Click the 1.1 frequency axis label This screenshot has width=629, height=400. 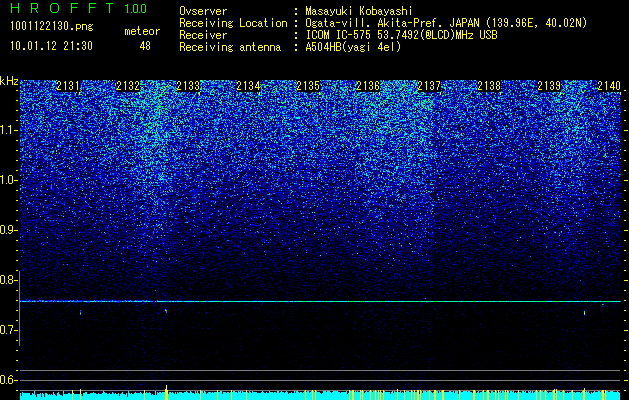9,130
